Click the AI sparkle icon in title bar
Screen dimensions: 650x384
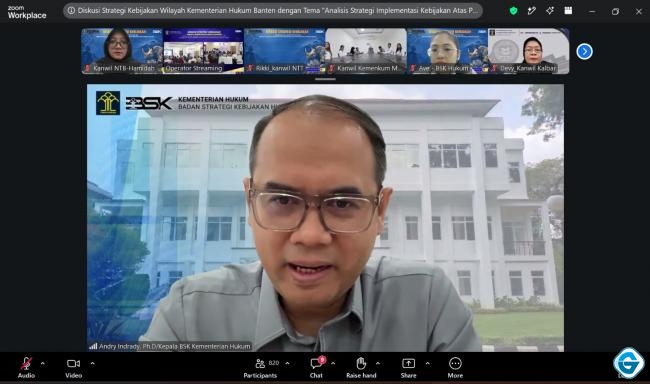550,11
